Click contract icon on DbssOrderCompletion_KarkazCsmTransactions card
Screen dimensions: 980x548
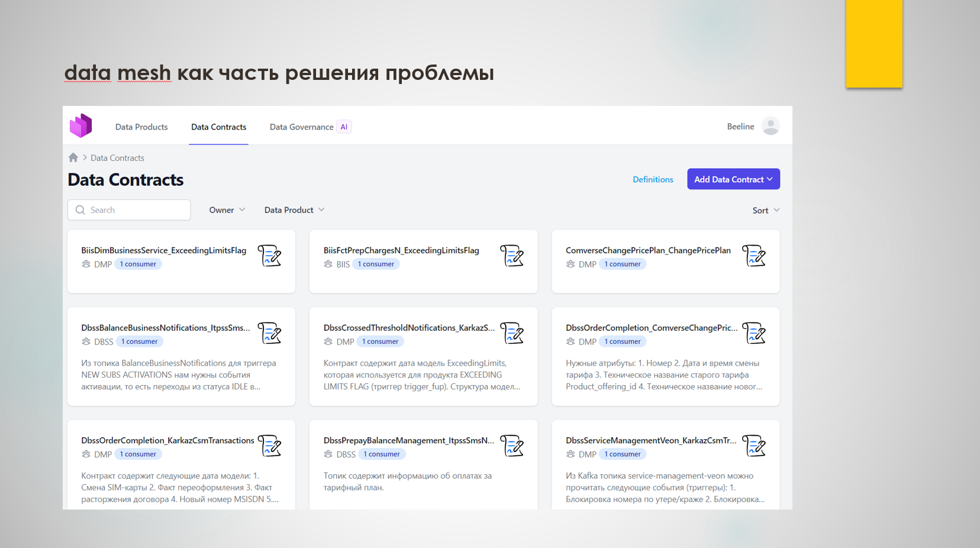pyautogui.click(x=270, y=446)
